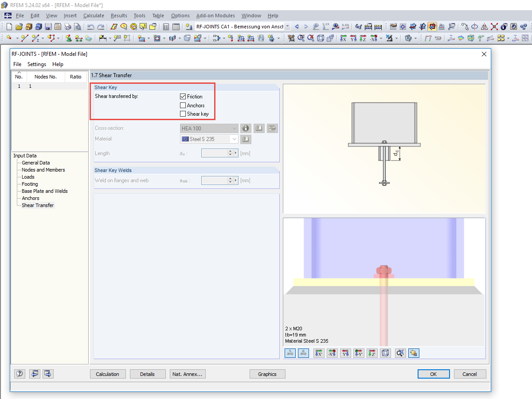532x399 pixels.
Task: Go to next input window arrow button
Action: click(x=48, y=374)
